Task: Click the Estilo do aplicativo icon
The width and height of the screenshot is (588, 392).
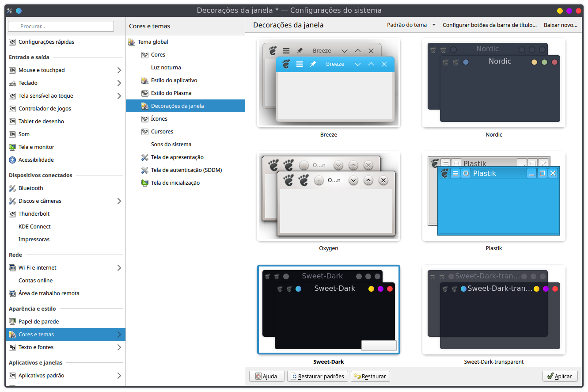Action: (144, 80)
